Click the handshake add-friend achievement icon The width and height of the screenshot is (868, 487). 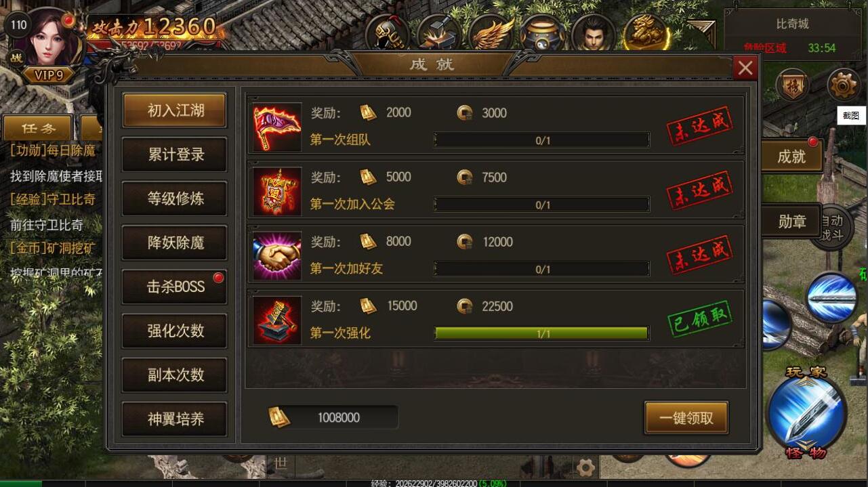click(x=276, y=256)
